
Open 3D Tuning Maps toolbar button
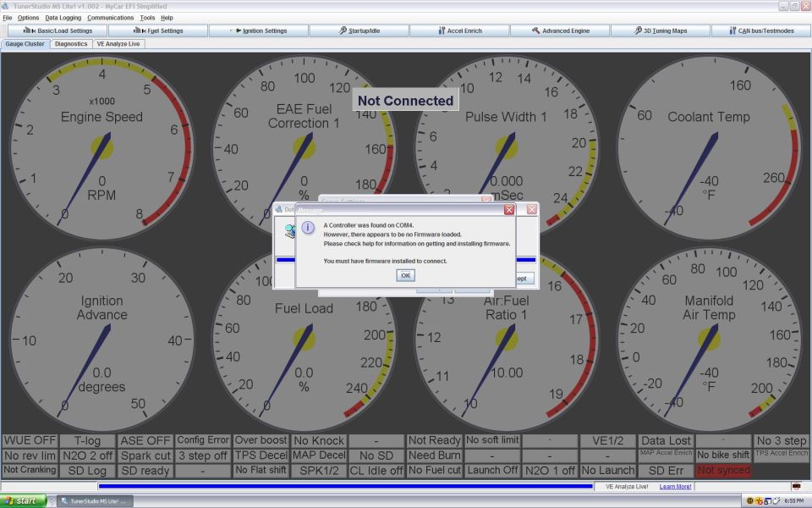(661, 30)
